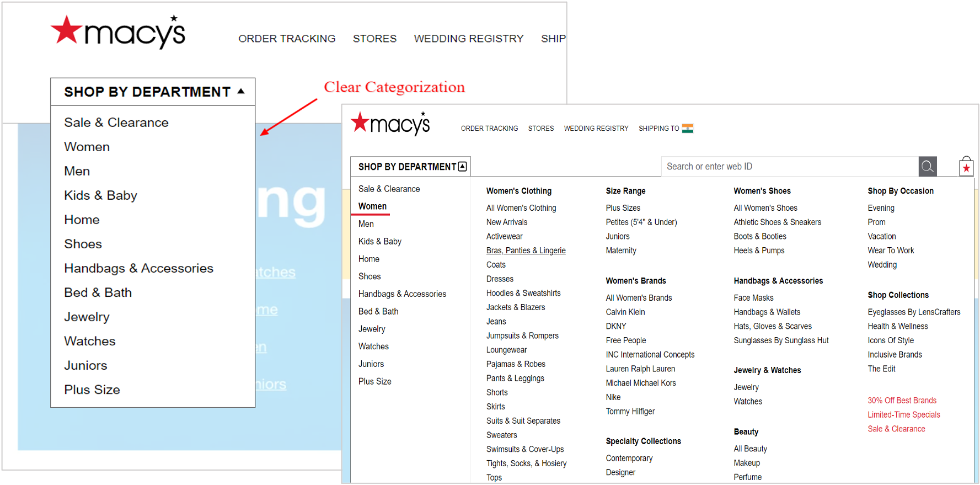980x485 pixels.
Task: Open Jumpsuits & Rompers link
Action: [x=522, y=335]
